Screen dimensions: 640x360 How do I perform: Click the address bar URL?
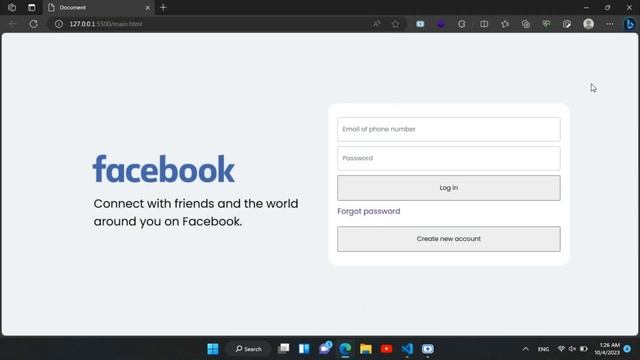point(106,24)
